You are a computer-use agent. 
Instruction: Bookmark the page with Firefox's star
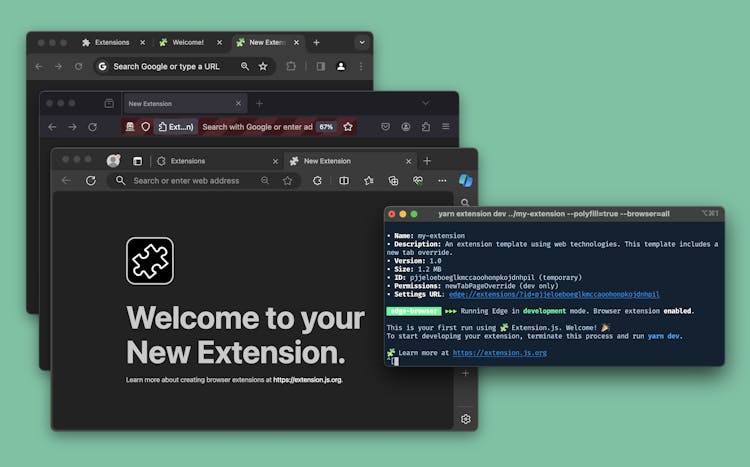[348, 127]
